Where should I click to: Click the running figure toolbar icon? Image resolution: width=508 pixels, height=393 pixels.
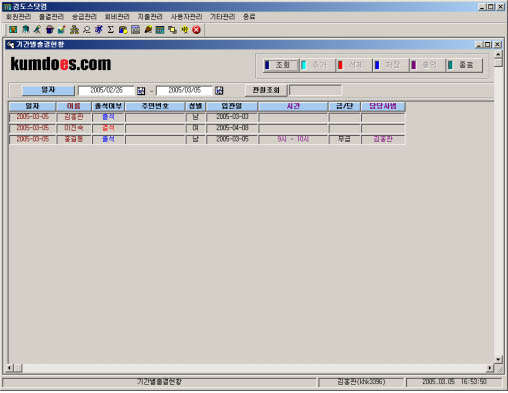[x=99, y=30]
